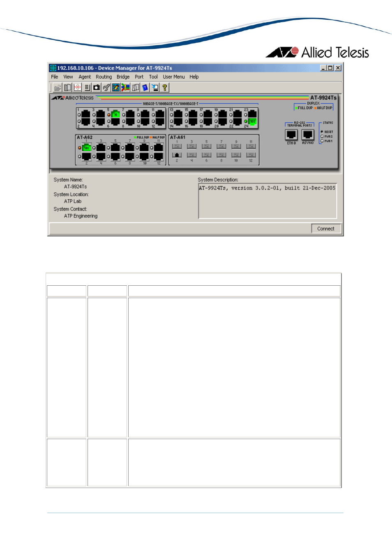Click the AT-A62 module label
This screenshot has width=392, height=555.
click(x=85, y=137)
